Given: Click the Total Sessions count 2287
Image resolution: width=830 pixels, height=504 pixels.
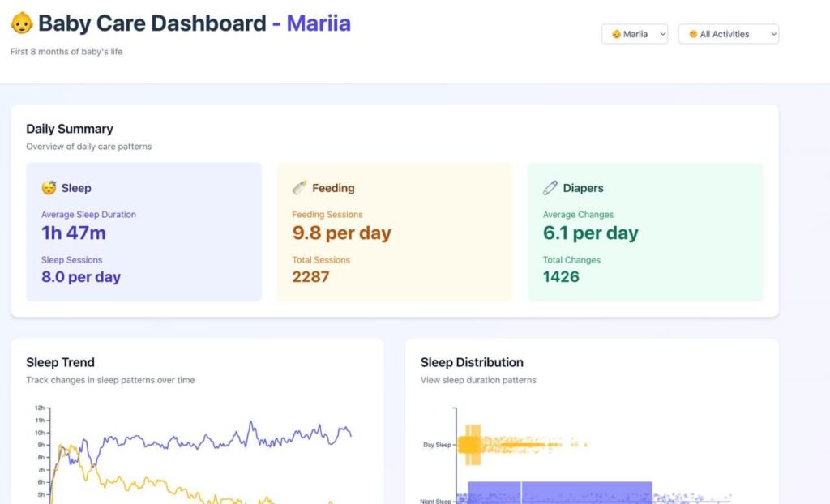Looking at the screenshot, I should coord(310,277).
